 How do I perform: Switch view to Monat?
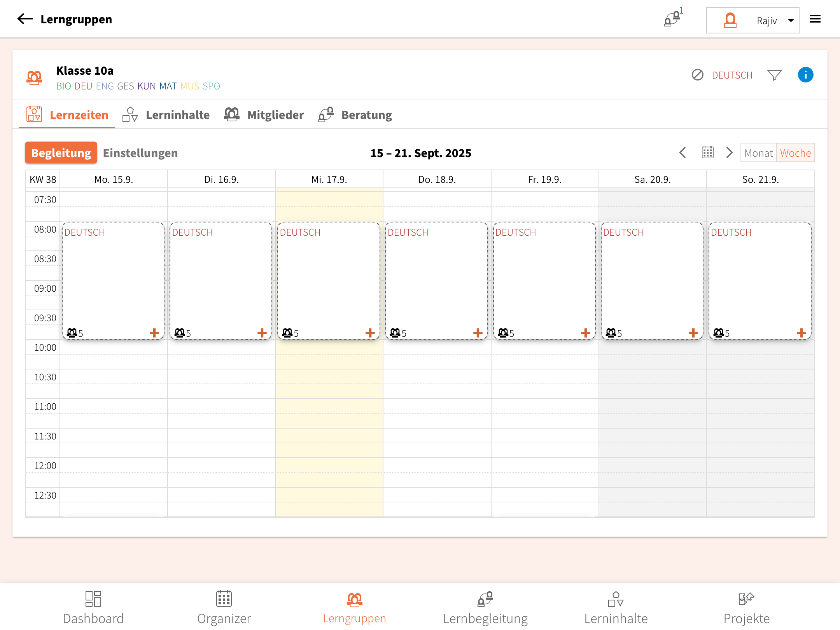coord(758,153)
